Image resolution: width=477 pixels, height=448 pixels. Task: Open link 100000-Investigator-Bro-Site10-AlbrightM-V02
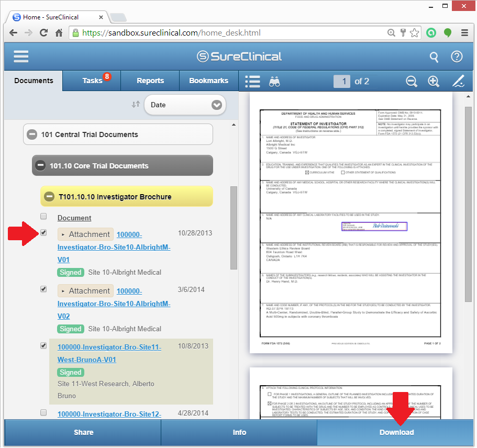114,304
